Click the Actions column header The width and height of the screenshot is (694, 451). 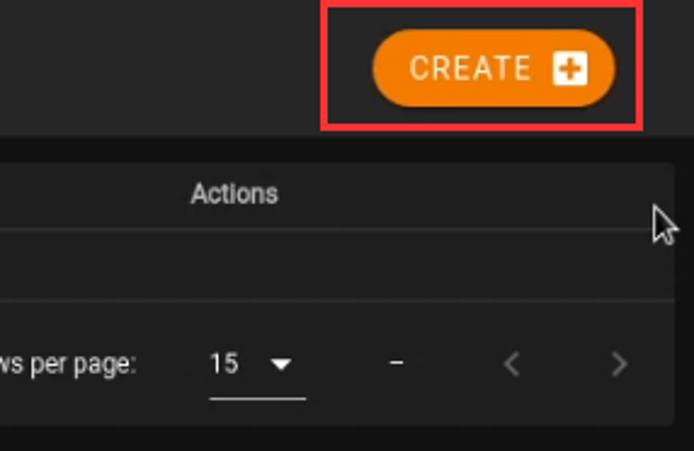pos(234,193)
